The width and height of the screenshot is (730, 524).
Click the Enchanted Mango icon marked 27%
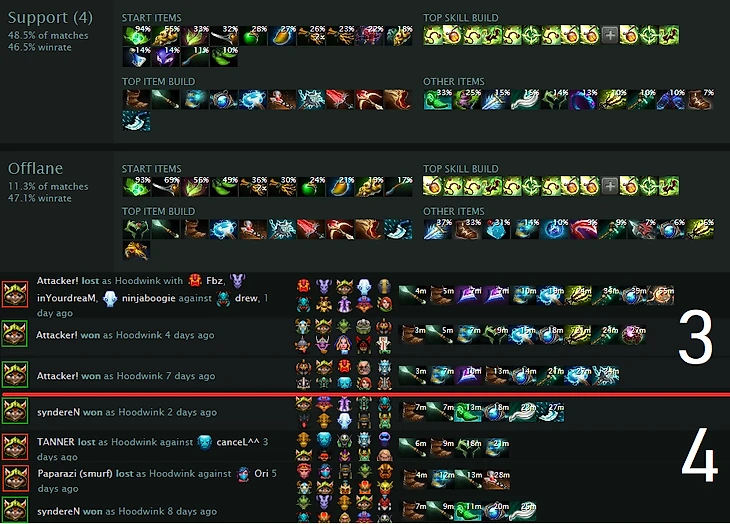click(x=282, y=35)
